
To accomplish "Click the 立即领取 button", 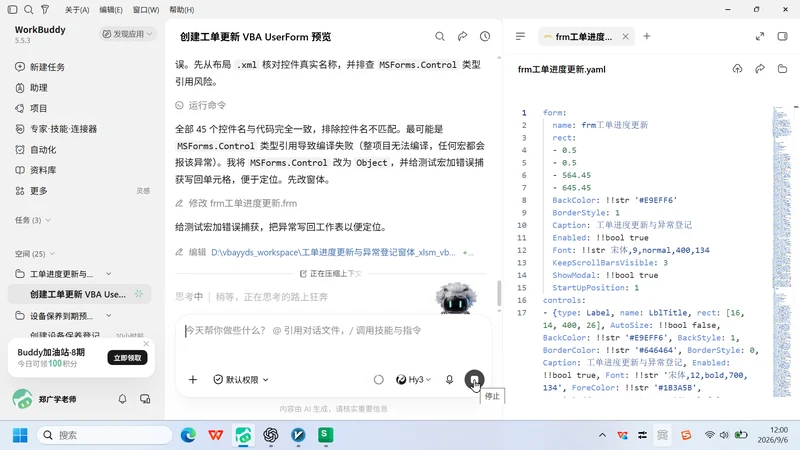I will click(x=127, y=358).
